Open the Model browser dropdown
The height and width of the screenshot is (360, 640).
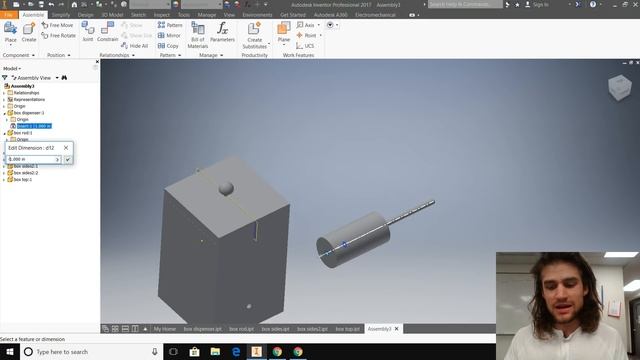pyautogui.click(x=11, y=69)
